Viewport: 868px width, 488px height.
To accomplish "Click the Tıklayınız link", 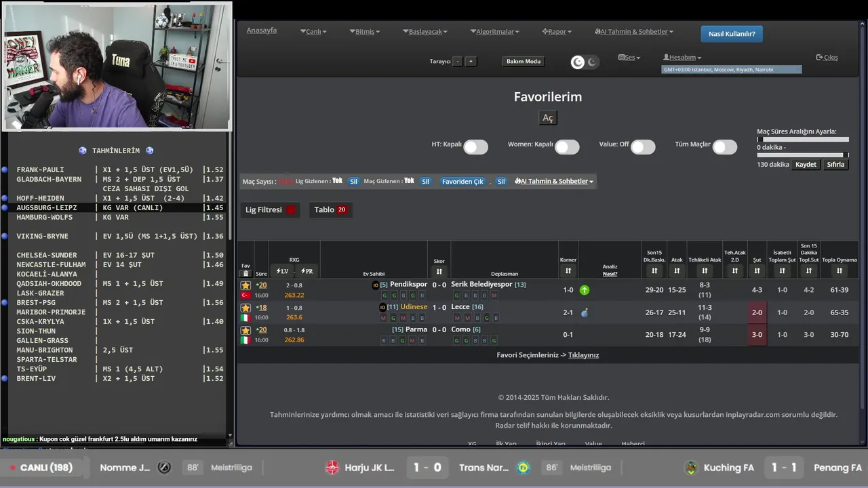I will tap(583, 355).
